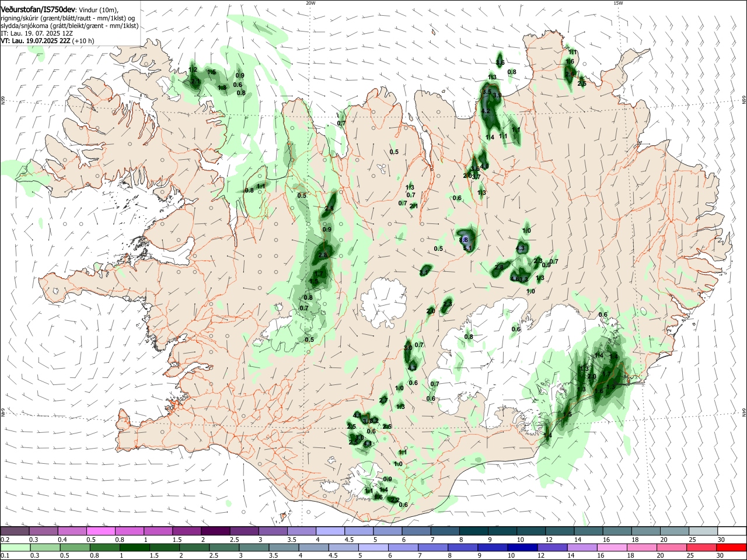Click the 'VT: Lau. 19.07.2025 22Z (+10 h)' line
The width and height of the screenshot is (747, 560).
[47, 41]
